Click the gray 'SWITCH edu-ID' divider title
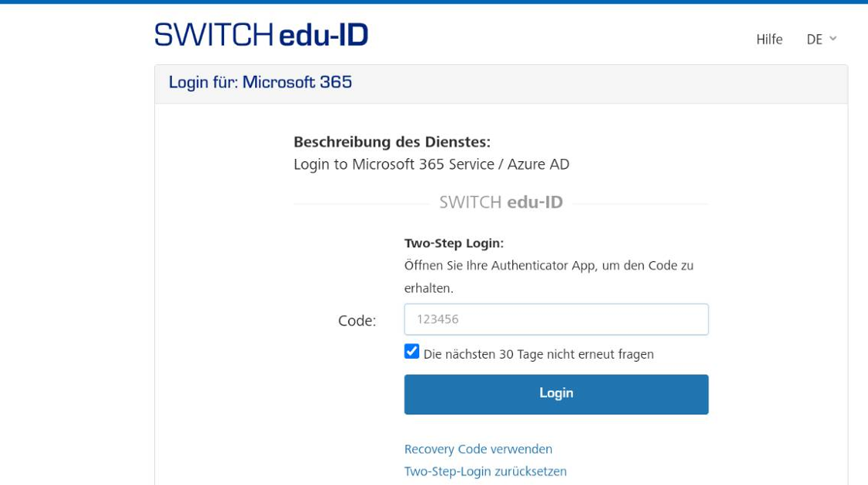This screenshot has height=485, width=868. [501, 202]
